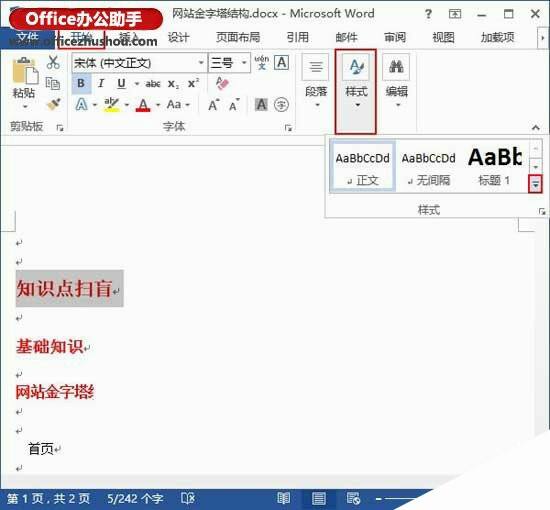The width and height of the screenshot is (550, 510).
Task: Open ribbon display options icon
Action: (455, 14)
